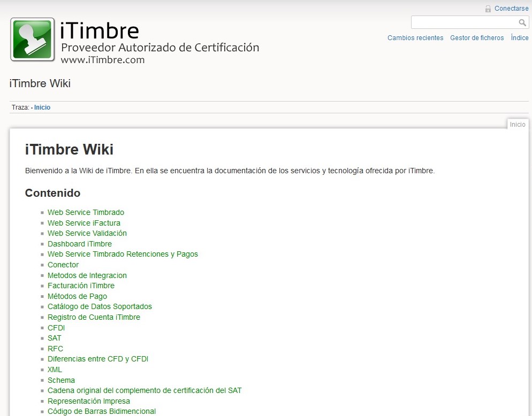Viewport: 532px width, 416px height.
Task: Click the lock icon beside Conectarse
Action: tap(488, 9)
